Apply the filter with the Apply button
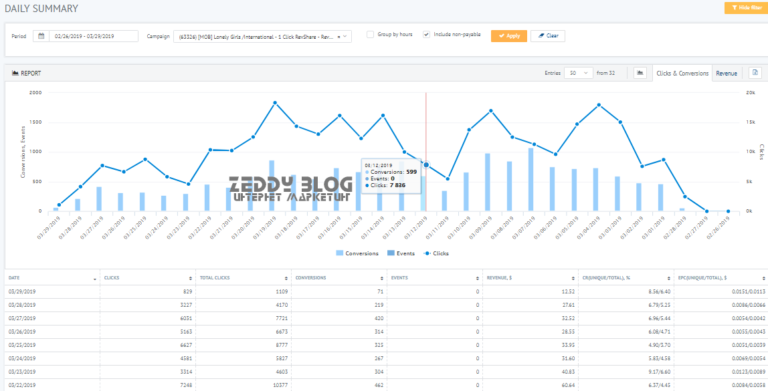The width and height of the screenshot is (768, 391). [509, 36]
